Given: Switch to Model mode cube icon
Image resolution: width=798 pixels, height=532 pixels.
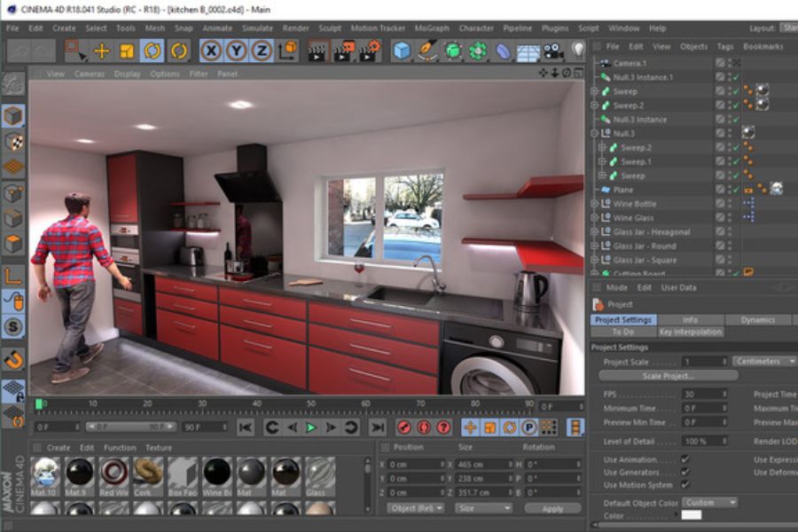Looking at the screenshot, I should pyautogui.click(x=13, y=116).
